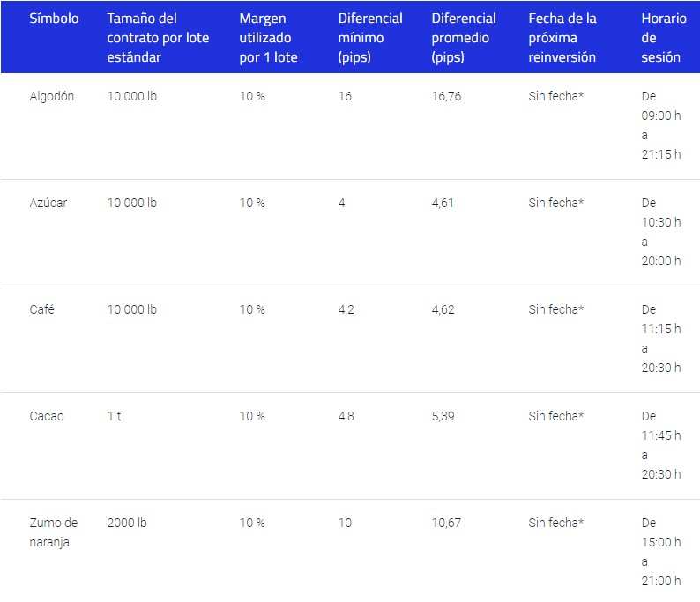Click the Fecha de la próxima reinversión header
Viewport: 700px width, 602px height.
click(562, 38)
